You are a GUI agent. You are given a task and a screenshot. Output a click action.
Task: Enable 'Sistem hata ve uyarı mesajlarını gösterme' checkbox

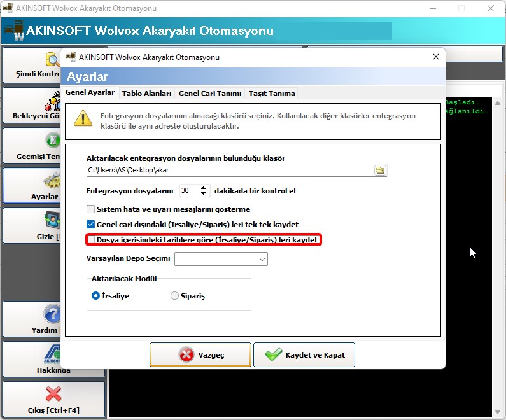coord(90,209)
